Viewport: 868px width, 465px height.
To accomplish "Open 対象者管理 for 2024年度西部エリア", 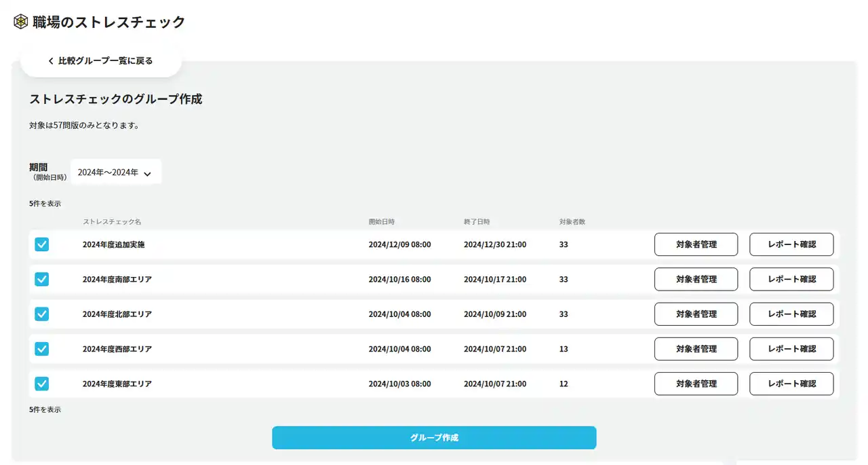I will tap(696, 349).
